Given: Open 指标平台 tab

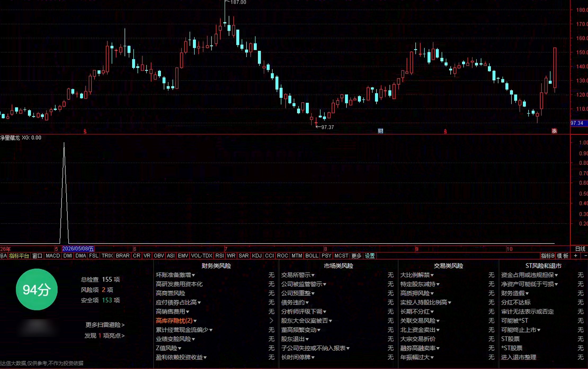Looking at the screenshot, I should pyautogui.click(x=19, y=256).
